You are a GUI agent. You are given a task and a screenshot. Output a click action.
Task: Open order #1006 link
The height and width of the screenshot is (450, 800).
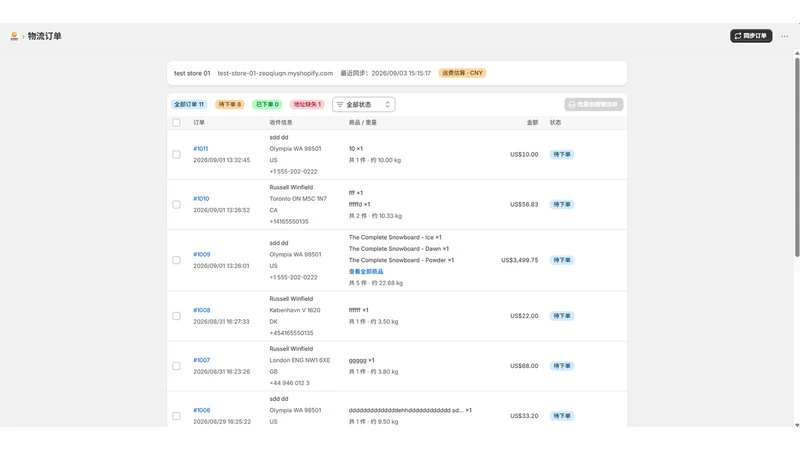point(202,410)
